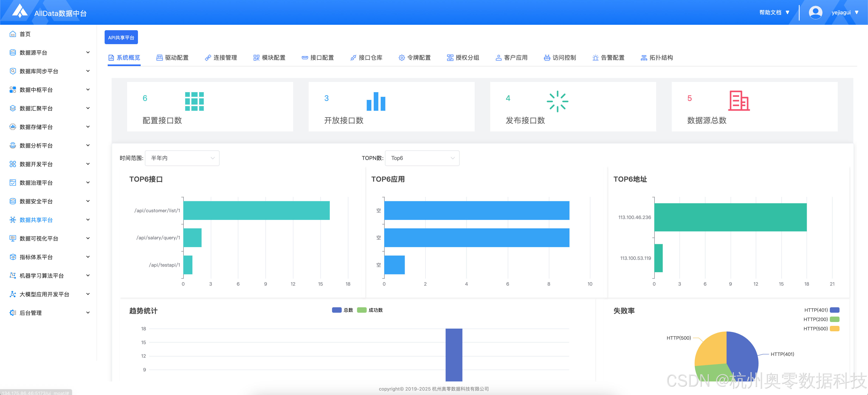868x395 pixels.
Task: Click the 首页 home icon in sidebar
Action: click(x=13, y=34)
